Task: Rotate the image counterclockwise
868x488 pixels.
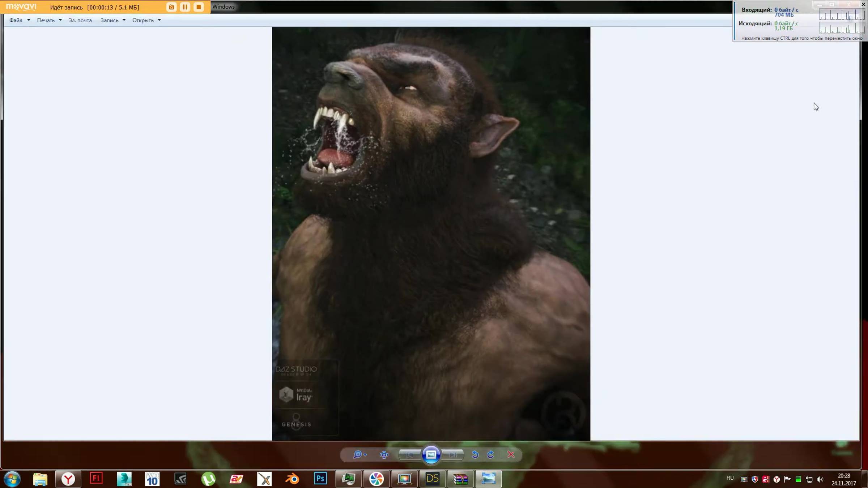Action: (475, 454)
